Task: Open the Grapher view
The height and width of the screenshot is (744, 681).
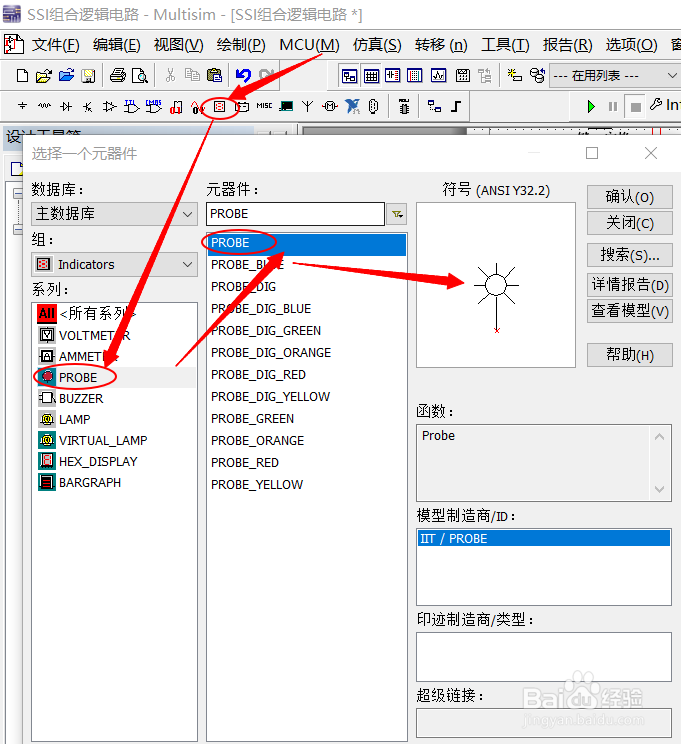Action: coord(438,76)
